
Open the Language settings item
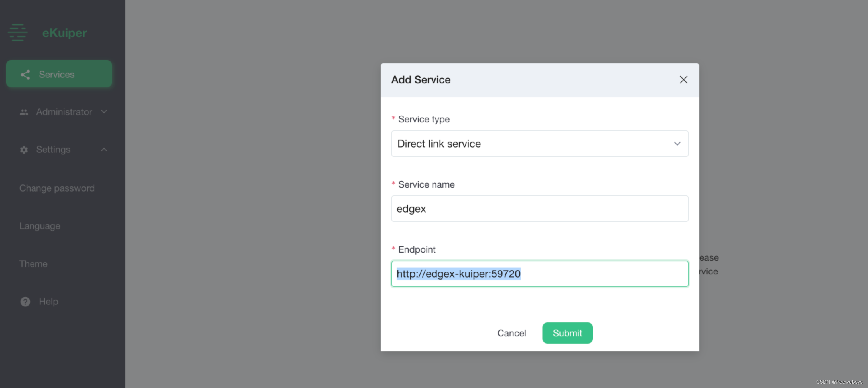40,226
